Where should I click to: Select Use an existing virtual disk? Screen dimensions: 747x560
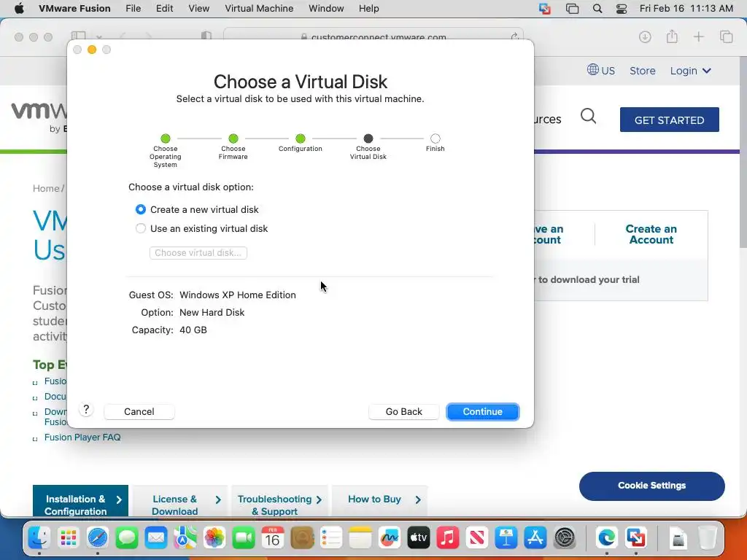coord(141,228)
